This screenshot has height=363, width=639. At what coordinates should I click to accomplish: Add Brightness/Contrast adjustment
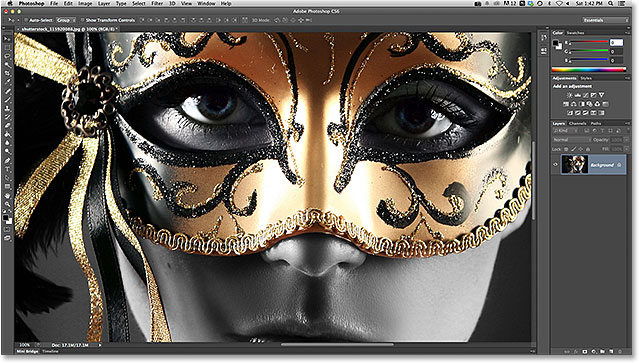569,95
